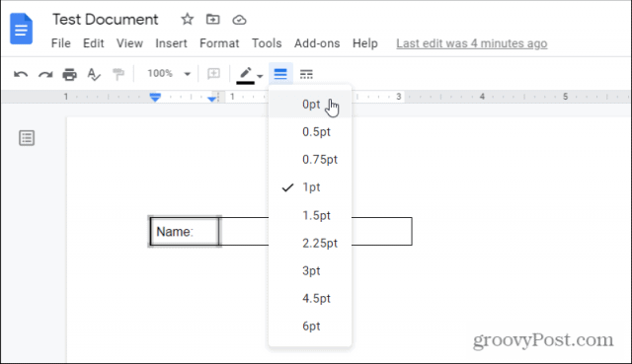Expand the border color dropdown arrow
Screen dimensions: 632x364
[260, 75]
